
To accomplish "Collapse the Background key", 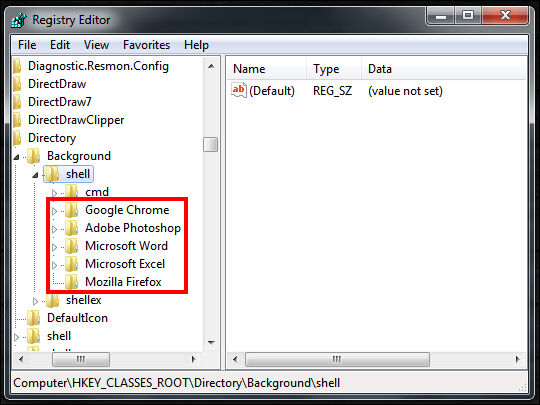I will tap(16, 157).
